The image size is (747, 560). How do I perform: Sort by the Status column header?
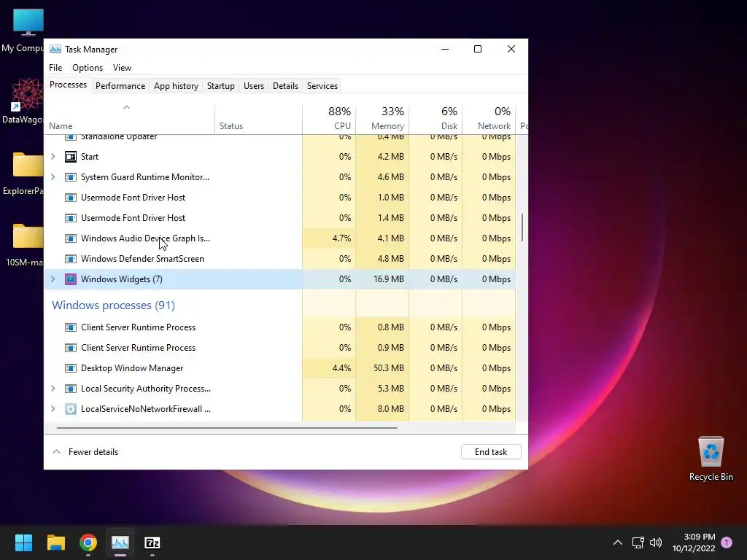click(x=259, y=119)
